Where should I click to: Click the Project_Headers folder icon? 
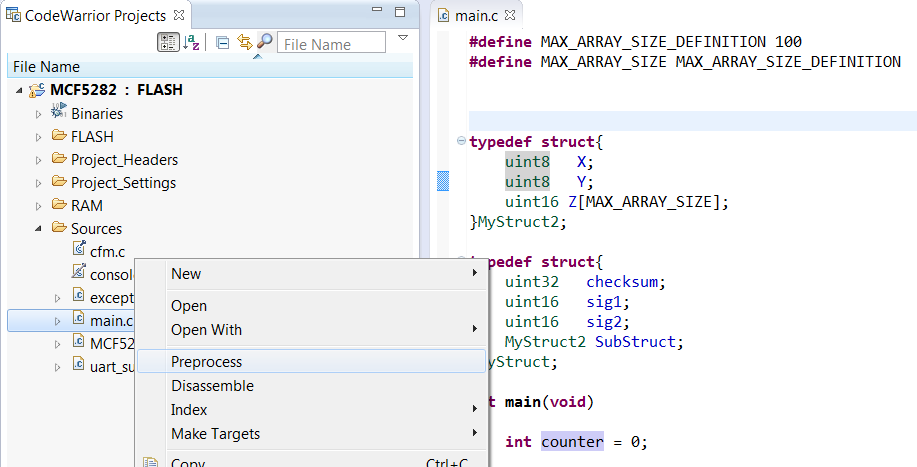(58, 158)
